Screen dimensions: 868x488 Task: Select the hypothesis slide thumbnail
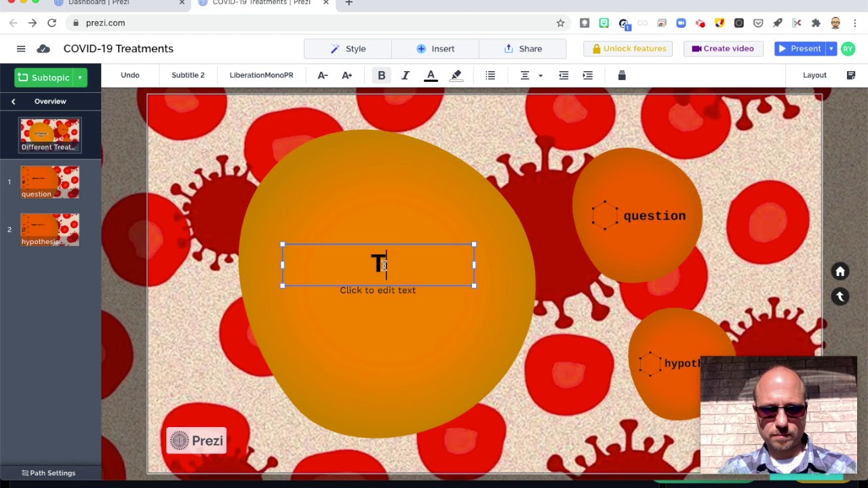coord(50,230)
